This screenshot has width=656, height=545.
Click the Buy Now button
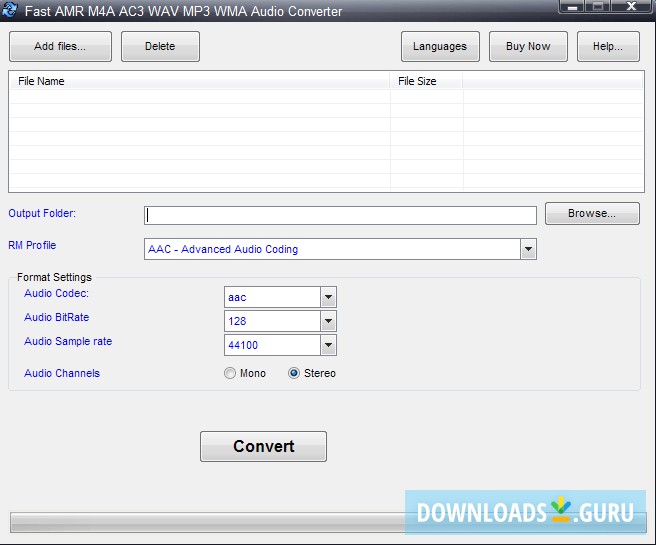(528, 46)
